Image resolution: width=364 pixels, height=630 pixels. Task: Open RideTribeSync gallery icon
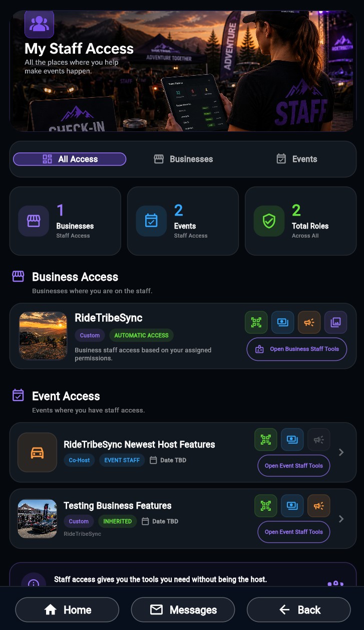tap(336, 322)
